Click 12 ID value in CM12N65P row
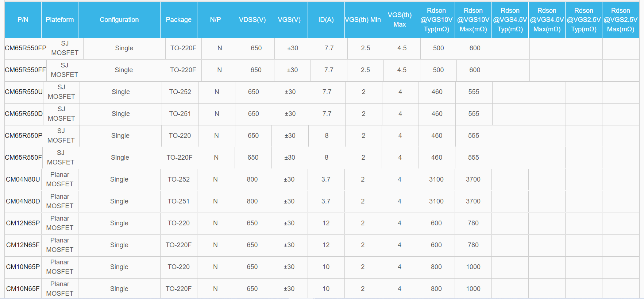This screenshot has width=644, height=299. point(326,223)
